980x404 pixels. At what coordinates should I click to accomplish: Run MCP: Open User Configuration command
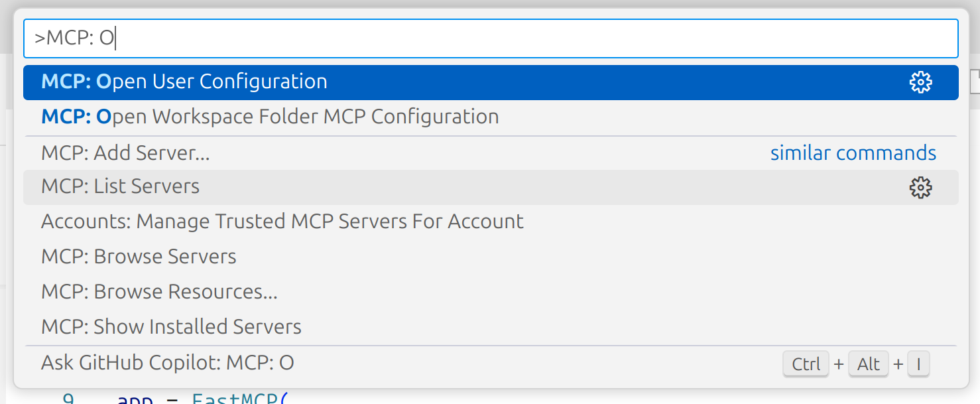coord(491,82)
